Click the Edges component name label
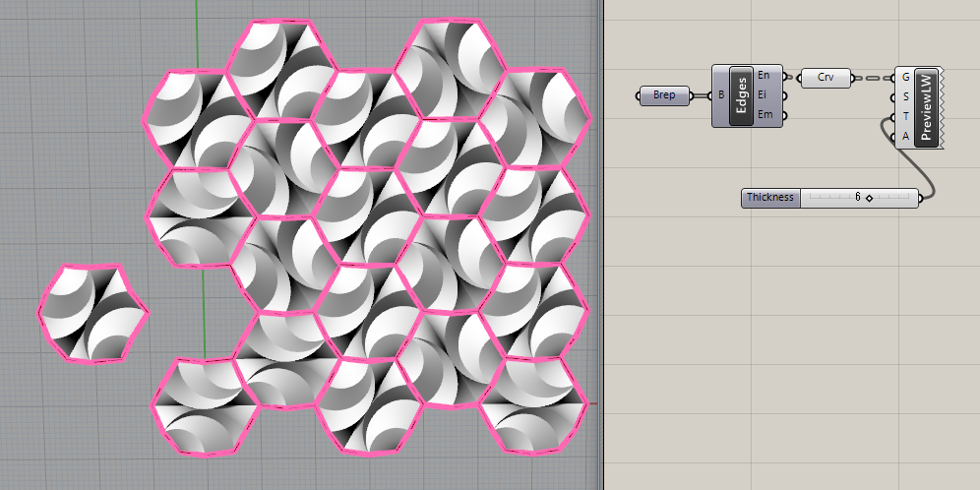 (741, 95)
